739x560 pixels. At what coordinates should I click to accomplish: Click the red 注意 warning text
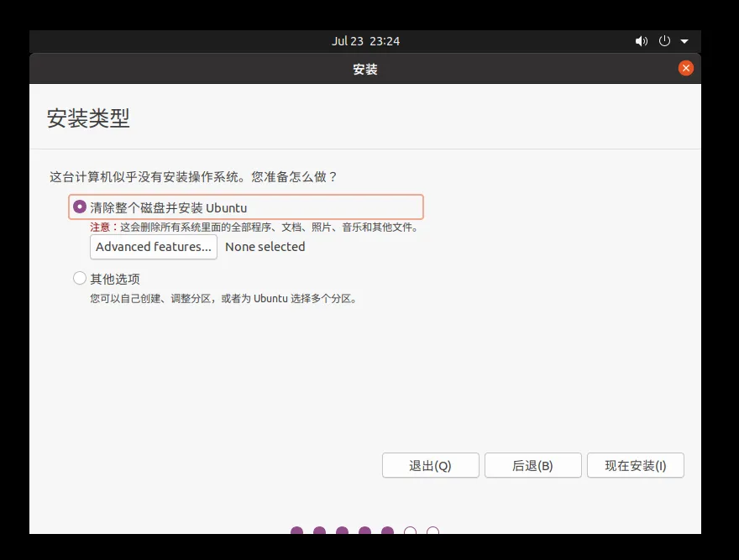[100, 228]
